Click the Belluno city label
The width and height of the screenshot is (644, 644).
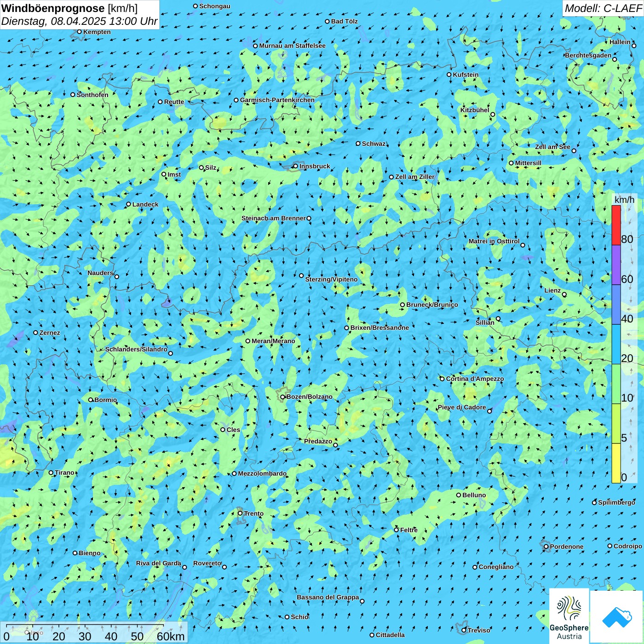tap(474, 495)
